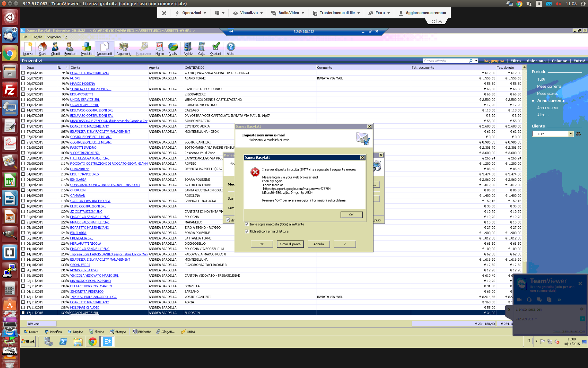Open the Trasferimento di file dropdown
This screenshot has width=588, height=368.
coord(336,13)
